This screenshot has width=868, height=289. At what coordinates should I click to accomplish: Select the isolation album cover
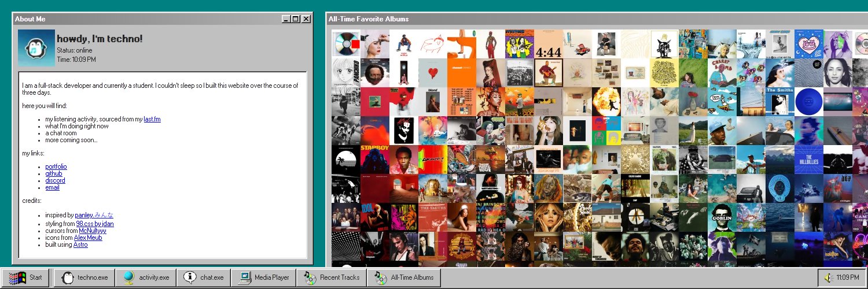(838, 246)
